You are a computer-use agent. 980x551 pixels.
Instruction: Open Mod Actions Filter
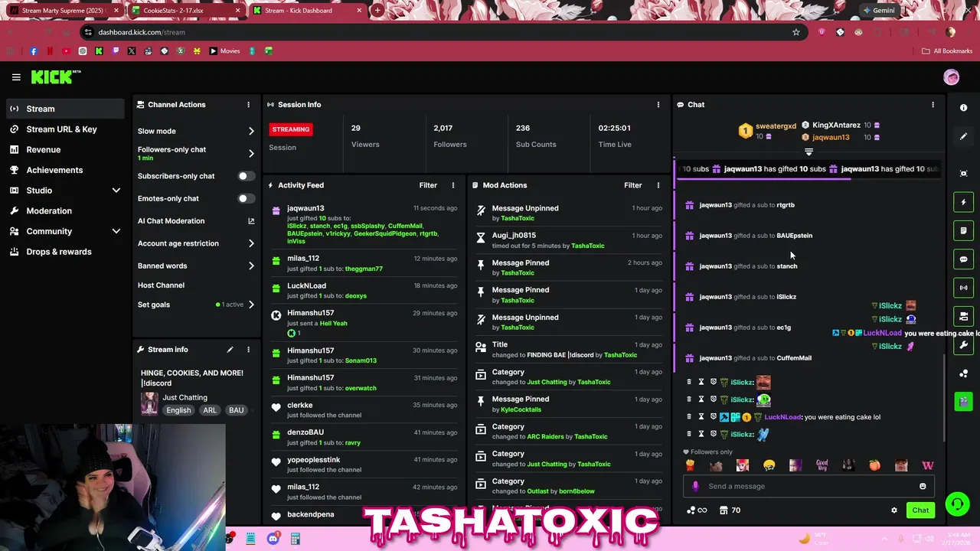(x=632, y=185)
